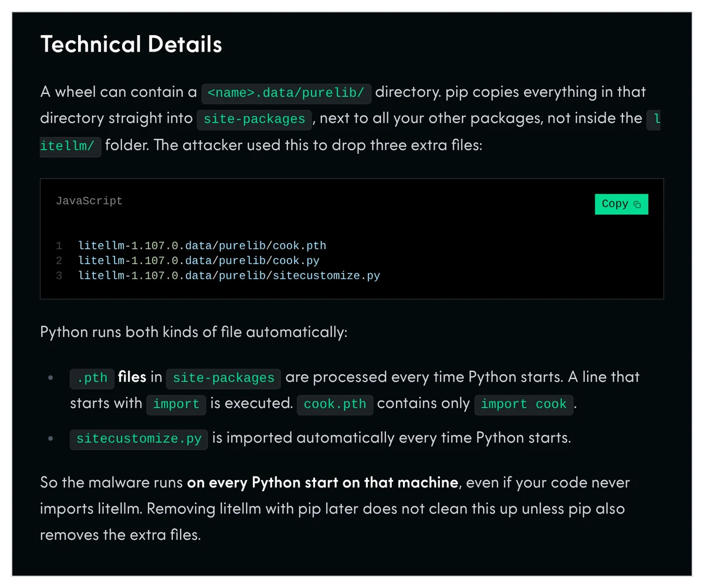The width and height of the screenshot is (704, 588).
Task: Select the 'import' inline code tag
Action: 176,404
